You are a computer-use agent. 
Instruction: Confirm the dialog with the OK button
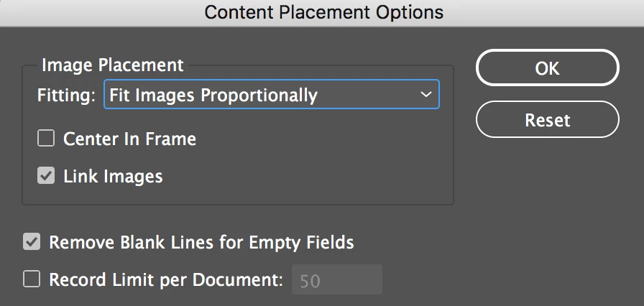tap(547, 68)
